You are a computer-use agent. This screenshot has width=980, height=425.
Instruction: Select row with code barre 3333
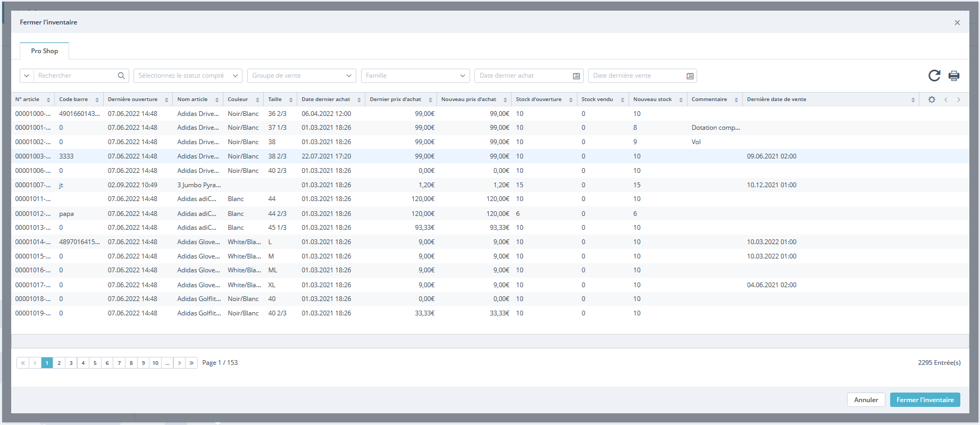click(x=490, y=156)
